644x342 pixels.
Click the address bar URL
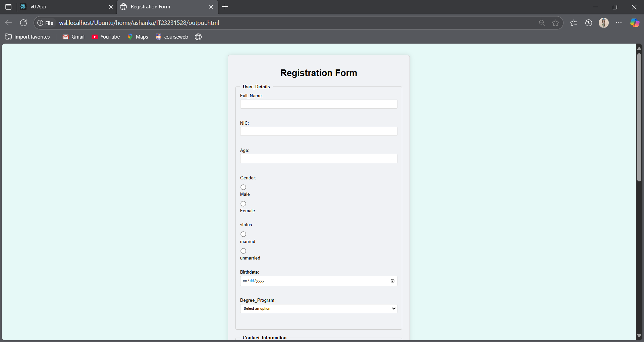point(139,23)
